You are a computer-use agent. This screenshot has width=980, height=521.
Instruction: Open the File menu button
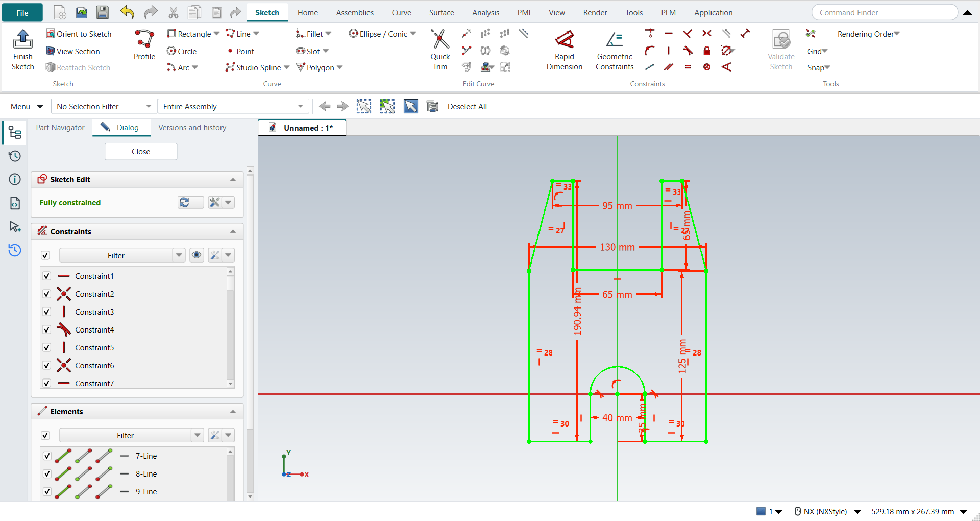(22, 13)
